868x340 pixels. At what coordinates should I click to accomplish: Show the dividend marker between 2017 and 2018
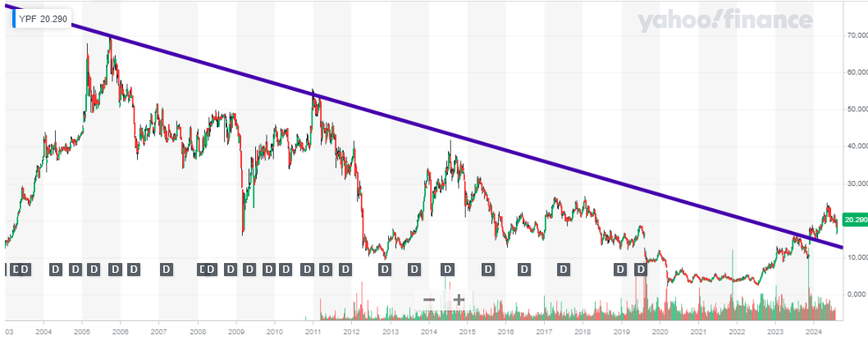tap(564, 269)
